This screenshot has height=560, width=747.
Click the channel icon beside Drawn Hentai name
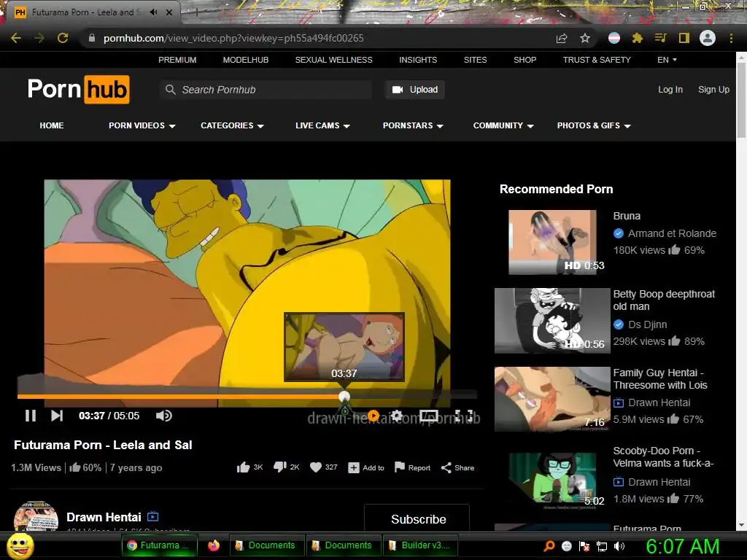pos(153,516)
